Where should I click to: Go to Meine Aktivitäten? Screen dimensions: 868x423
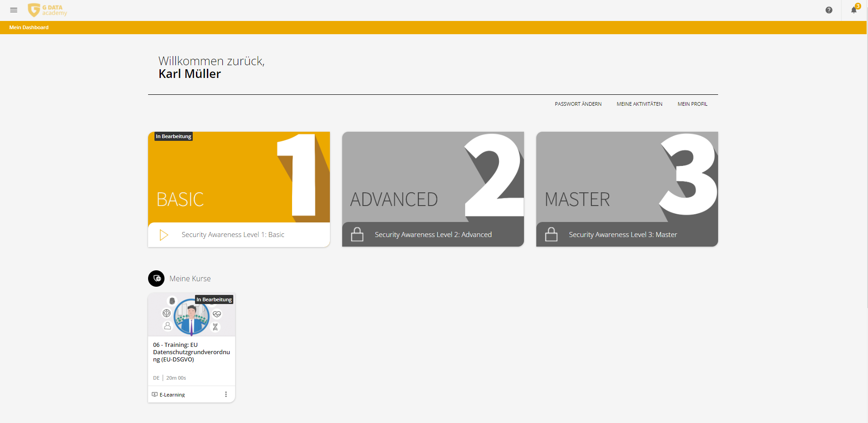click(x=639, y=104)
